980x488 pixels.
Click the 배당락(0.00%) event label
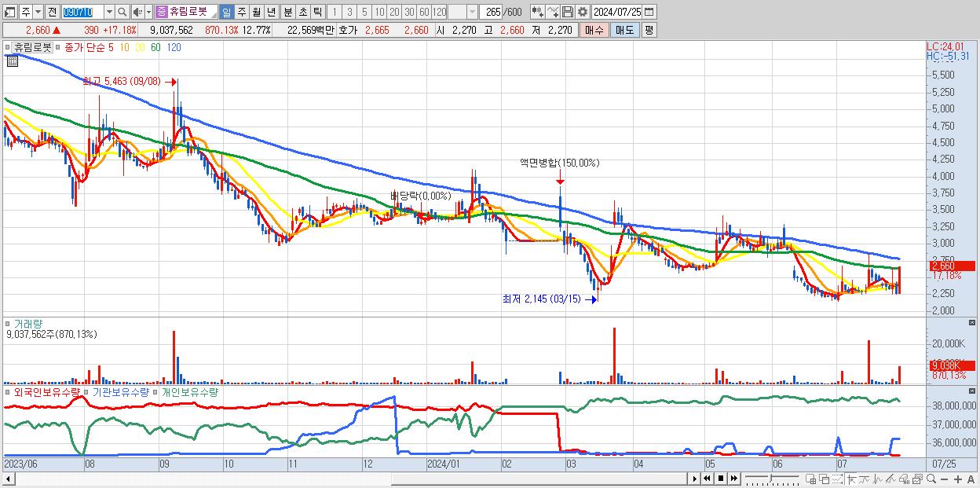(421, 196)
